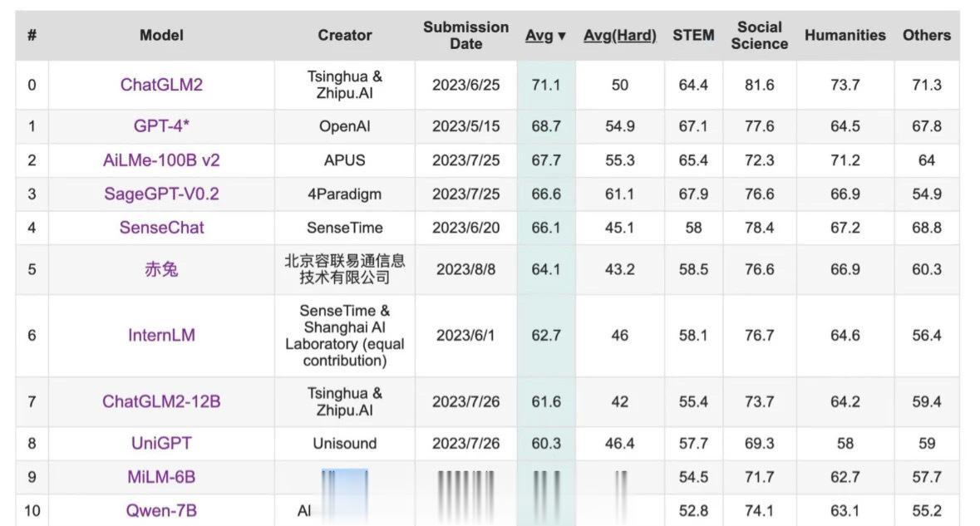Open the ChatGLM2 model link
The image size is (980, 526).
pos(160,84)
